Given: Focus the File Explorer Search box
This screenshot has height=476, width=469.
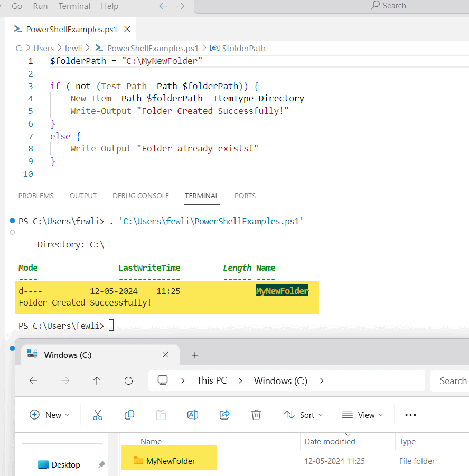Looking at the screenshot, I should [x=449, y=380].
